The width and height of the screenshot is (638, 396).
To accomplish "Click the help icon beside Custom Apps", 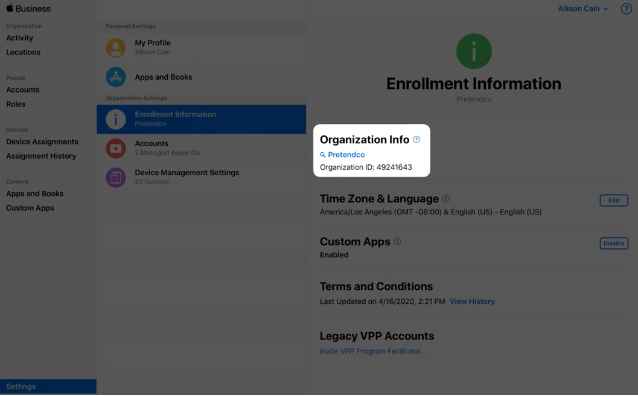I will coord(398,241).
